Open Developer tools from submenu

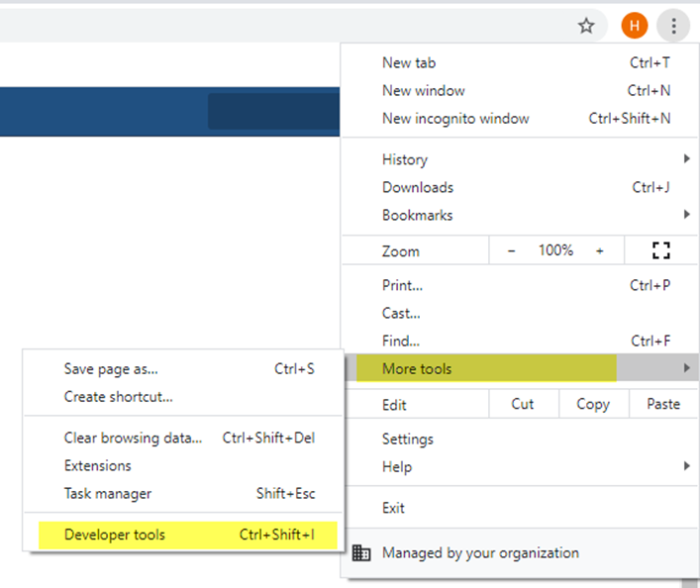point(183,535)
